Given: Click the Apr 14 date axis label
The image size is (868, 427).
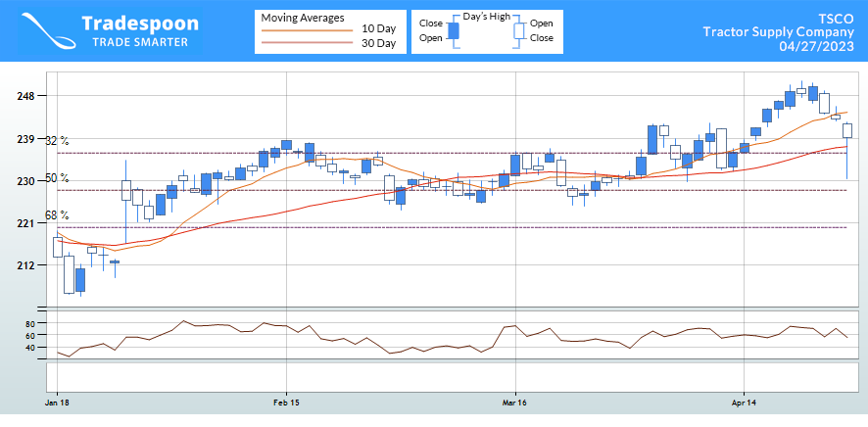Looking at the screenshot, I should [x=745, y=403].
